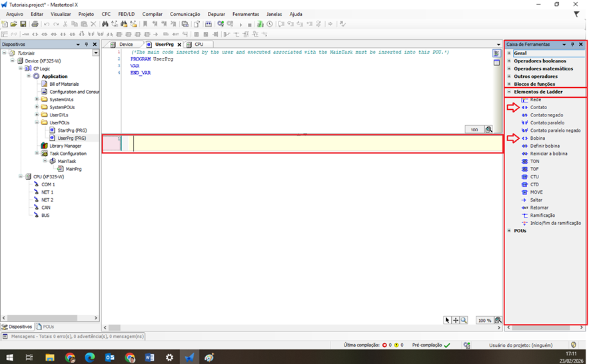Select the Contato ladder element

click(x=538, y=107)
